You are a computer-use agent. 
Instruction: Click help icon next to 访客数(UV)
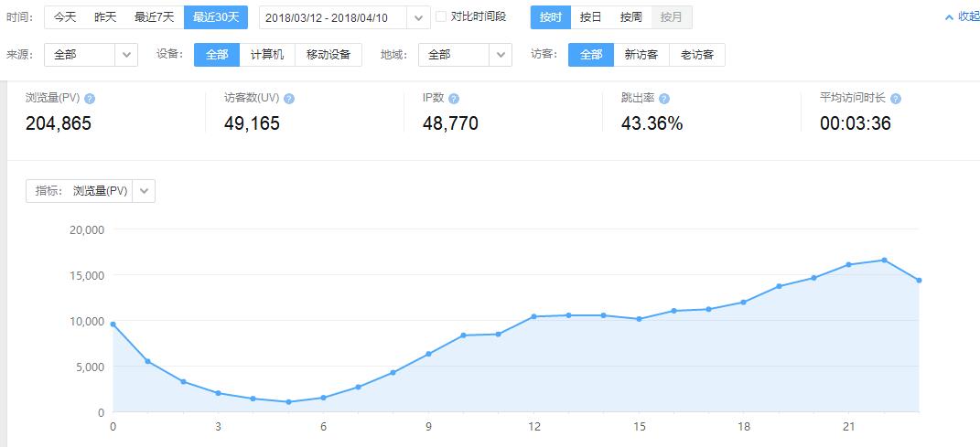(x=289, y=99)
